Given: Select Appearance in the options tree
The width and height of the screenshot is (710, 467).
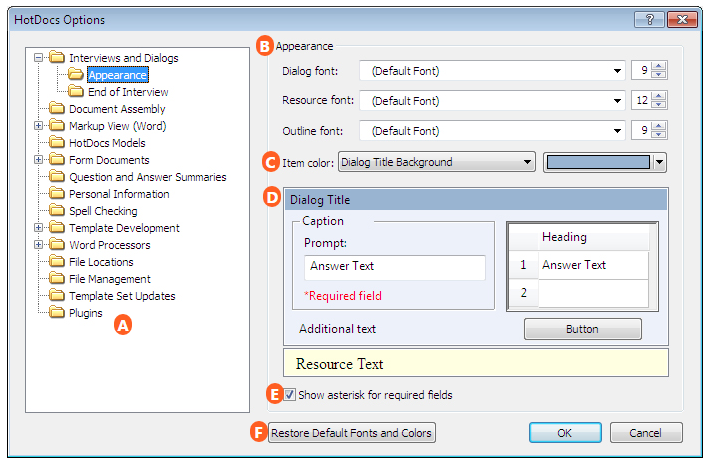Looking at the screenshot, I should [118, 75].
